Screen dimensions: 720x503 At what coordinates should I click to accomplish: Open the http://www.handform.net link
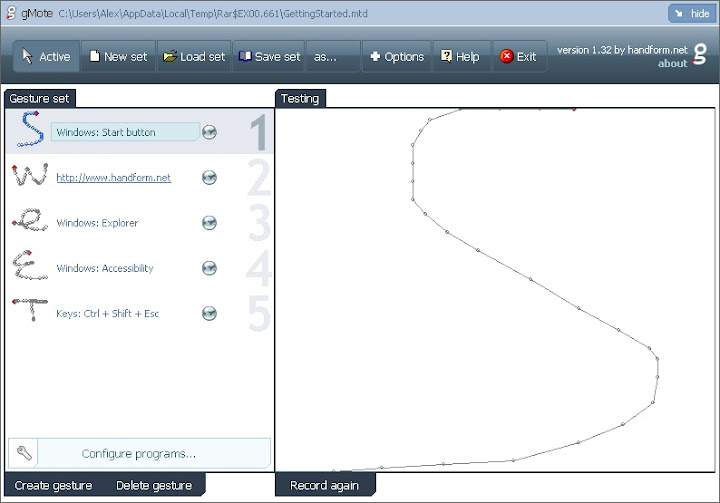click(113, 177)
